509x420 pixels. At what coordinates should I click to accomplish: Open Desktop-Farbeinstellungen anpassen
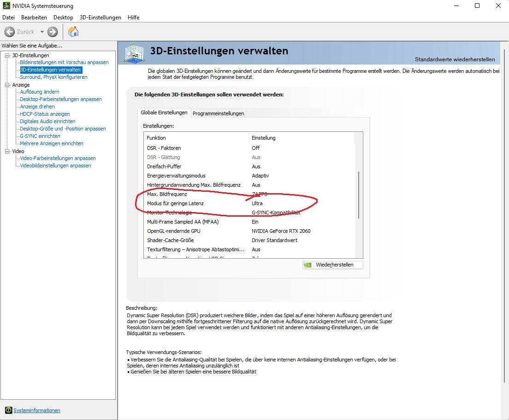(x=61, y=99)
